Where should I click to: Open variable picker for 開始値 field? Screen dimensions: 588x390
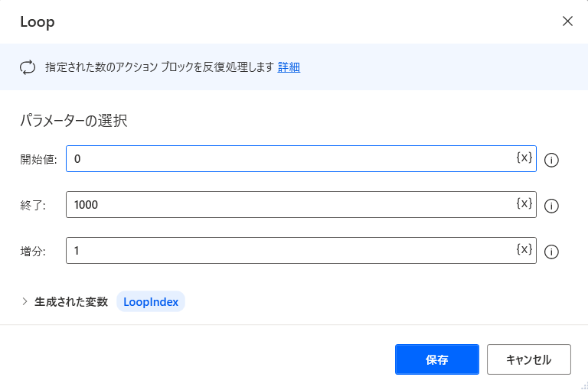point(524,158)
